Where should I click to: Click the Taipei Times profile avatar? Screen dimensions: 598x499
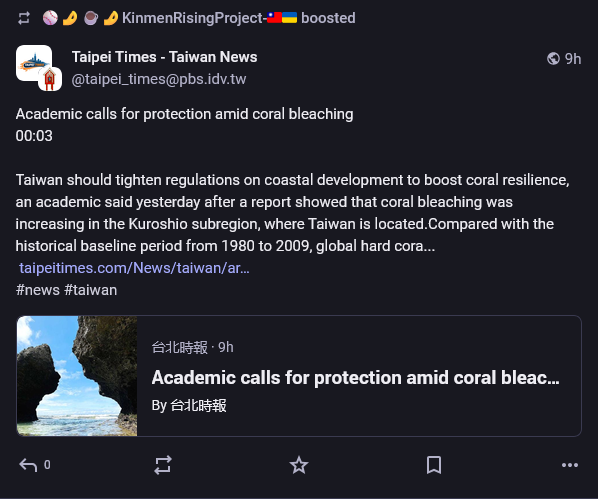(x=34, y=63)
